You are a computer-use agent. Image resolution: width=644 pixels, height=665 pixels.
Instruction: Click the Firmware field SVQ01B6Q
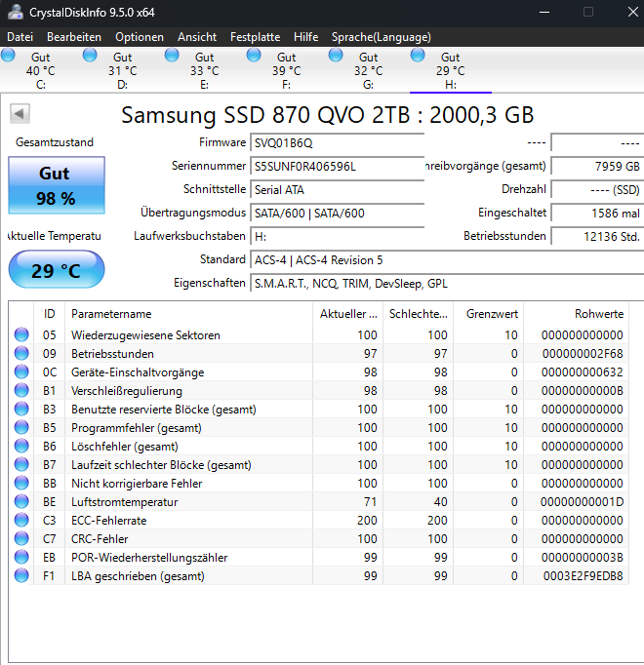coord(337,143)
